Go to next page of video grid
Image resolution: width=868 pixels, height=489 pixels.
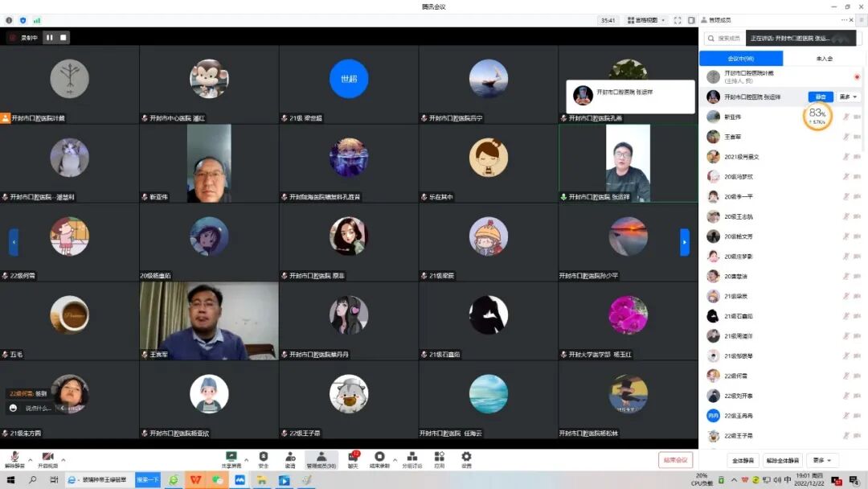[685, 242]
